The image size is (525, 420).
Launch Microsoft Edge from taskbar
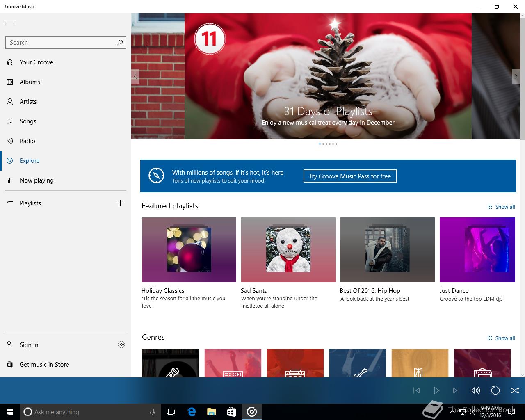tap(192, 412)
